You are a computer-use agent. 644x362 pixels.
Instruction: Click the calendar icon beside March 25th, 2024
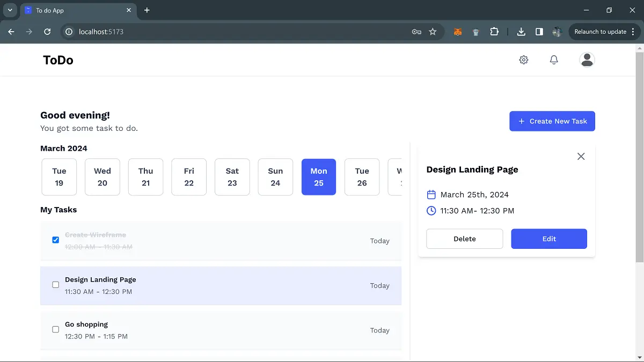pos(431,194)
